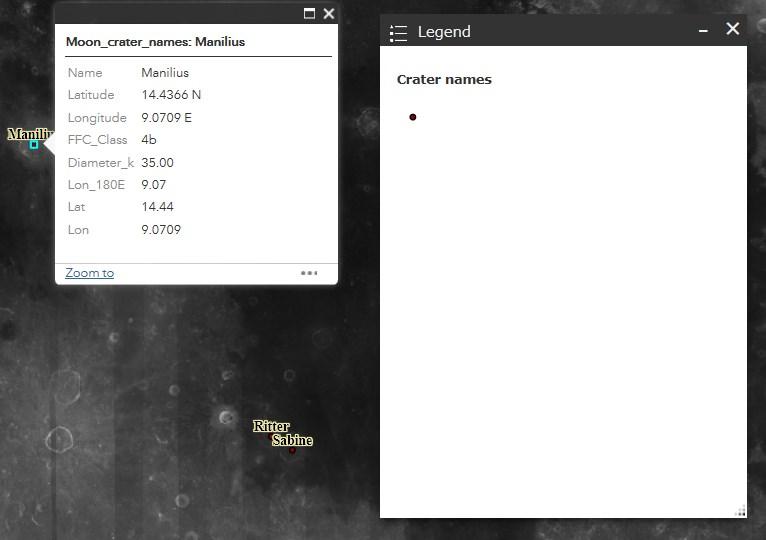Screen dimensions: 766x540
Task: Click the Sabine crater marker point
Action: click(292, 450)
